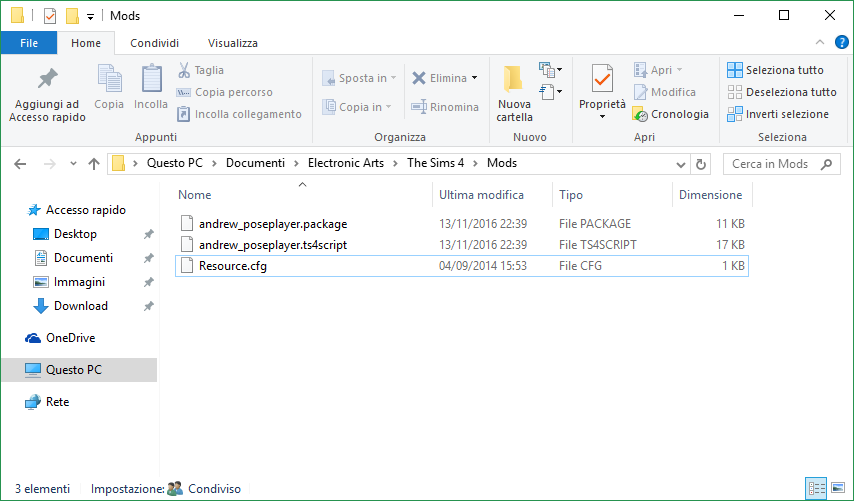Select andrew_poseplayer.ts4script file

(462, 245)
